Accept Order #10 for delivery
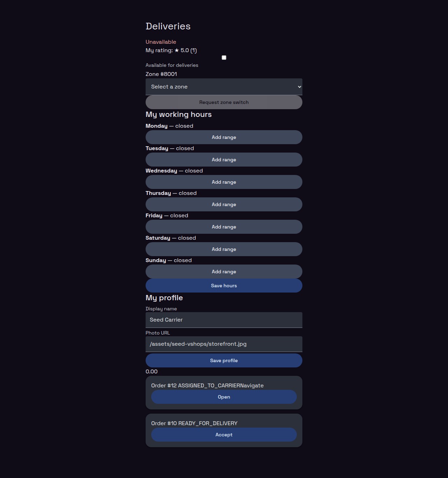The height and width of the screenshot is (478, 448). click(224, 435)
